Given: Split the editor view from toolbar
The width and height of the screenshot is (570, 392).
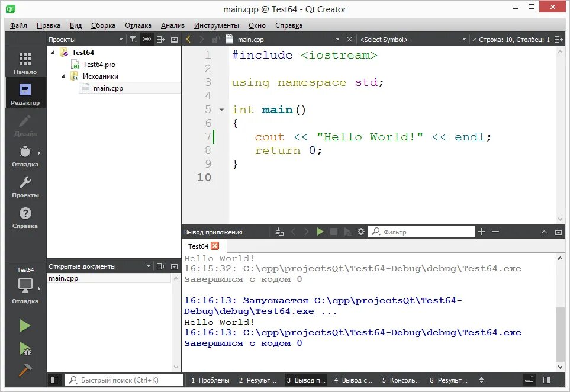Looking at the screenshot, I should click(x=558, y=39).
